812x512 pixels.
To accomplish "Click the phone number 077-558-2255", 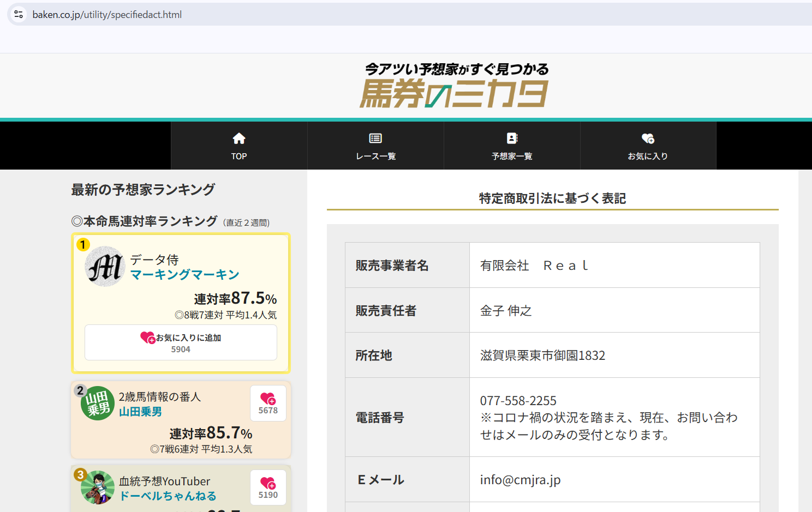I will pos(518,401).
